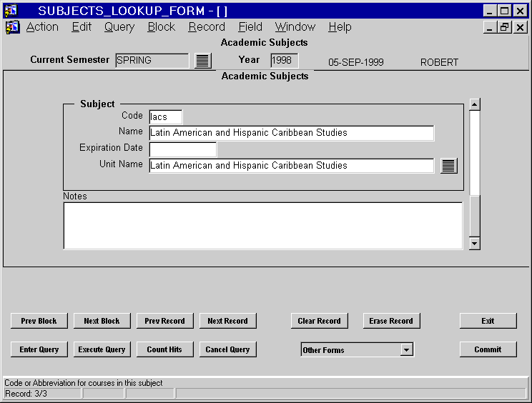Click the Erase Record button
This screenshot has width=532, height=403.
pos(391,321)
